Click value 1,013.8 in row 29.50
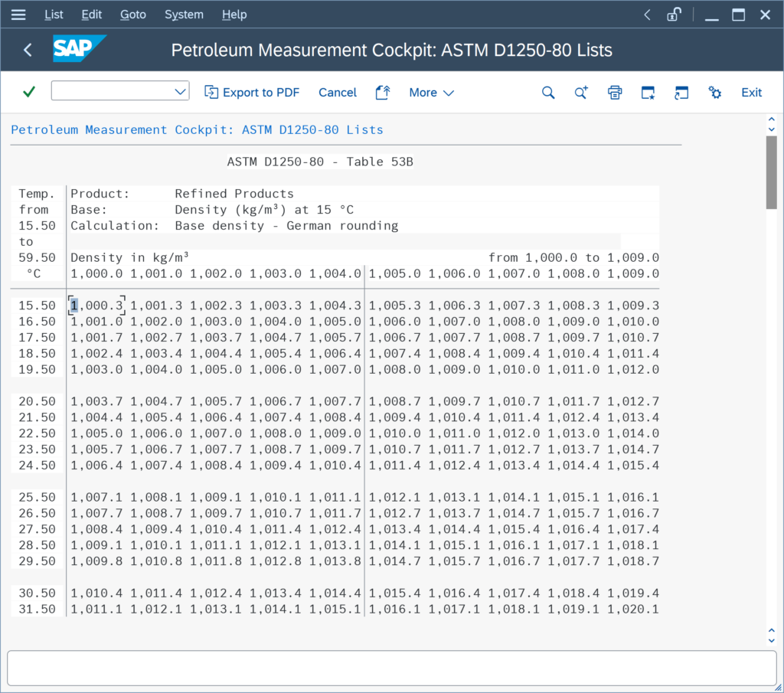Viewport: 784px width, 693px height. click(335, 561)
